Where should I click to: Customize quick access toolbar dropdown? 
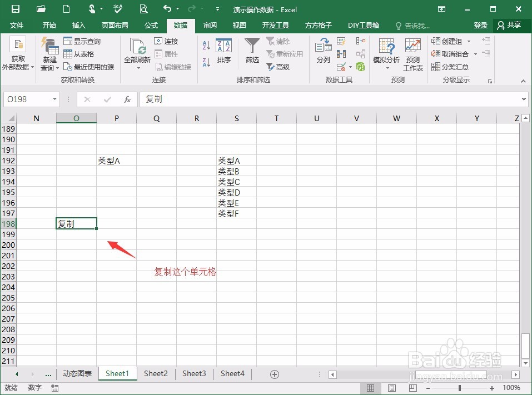click(x=217, y=9)
